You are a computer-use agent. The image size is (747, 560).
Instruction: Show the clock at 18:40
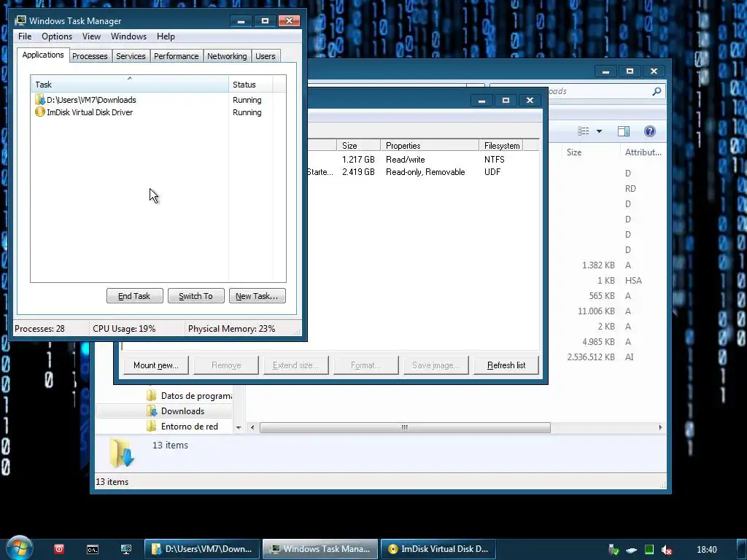(x=706, y=550)
